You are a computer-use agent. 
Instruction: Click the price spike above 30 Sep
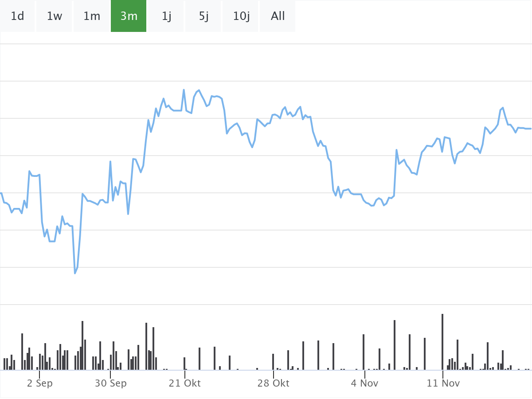[110, 162]
